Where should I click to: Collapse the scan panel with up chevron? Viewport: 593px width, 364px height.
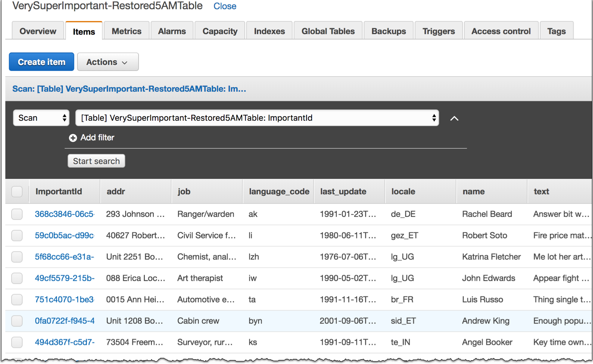tap(454, 118)
